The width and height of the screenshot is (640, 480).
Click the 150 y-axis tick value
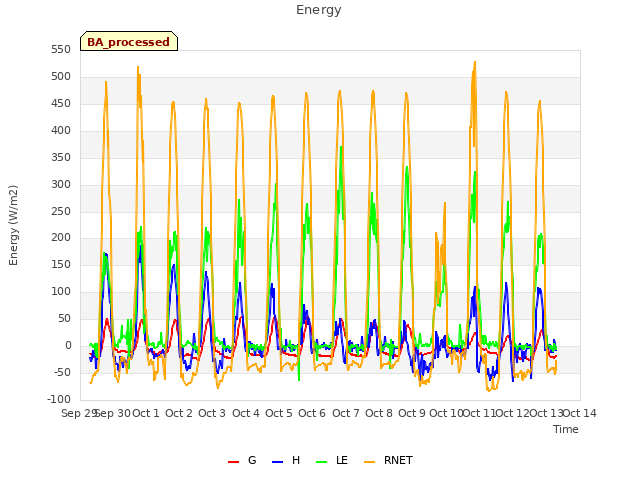[61, 264]
